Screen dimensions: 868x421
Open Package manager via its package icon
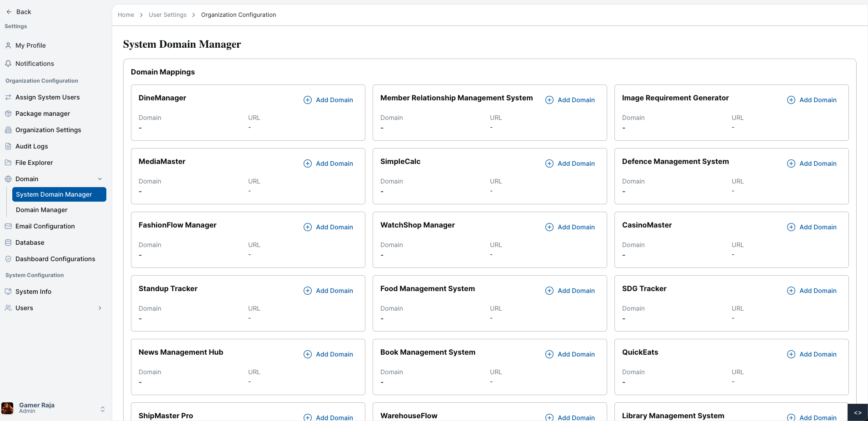click(9, 114)
